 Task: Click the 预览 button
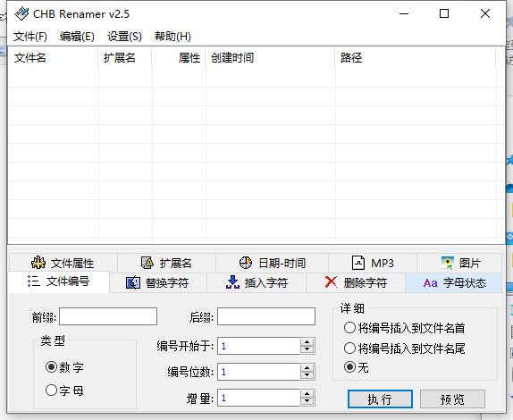(452, 399)
